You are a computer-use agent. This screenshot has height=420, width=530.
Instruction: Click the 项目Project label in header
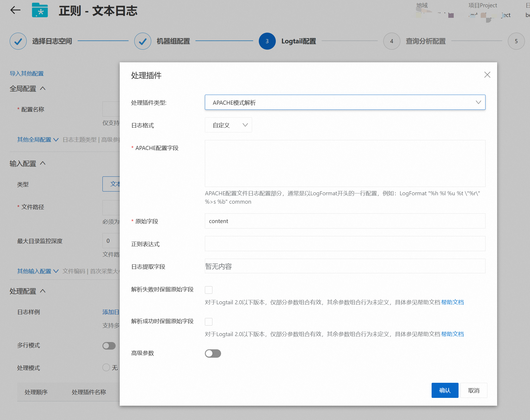[483, 5]
